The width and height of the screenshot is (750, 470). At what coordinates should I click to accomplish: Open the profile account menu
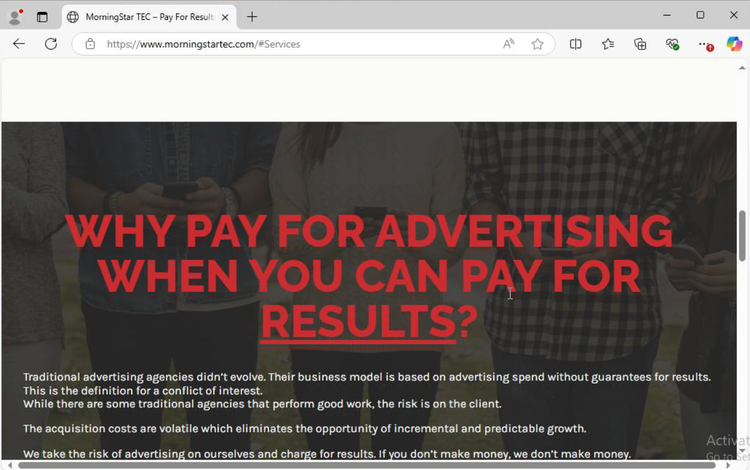(x=15, y=16)
